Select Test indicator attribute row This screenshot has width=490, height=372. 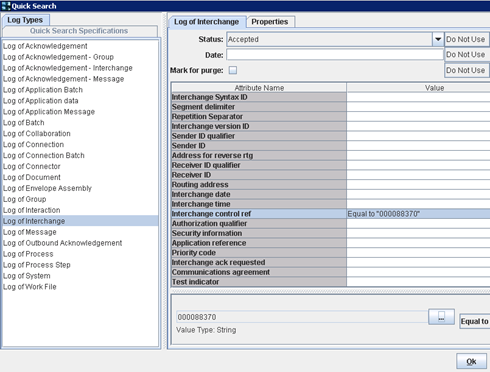pos(259,282)
